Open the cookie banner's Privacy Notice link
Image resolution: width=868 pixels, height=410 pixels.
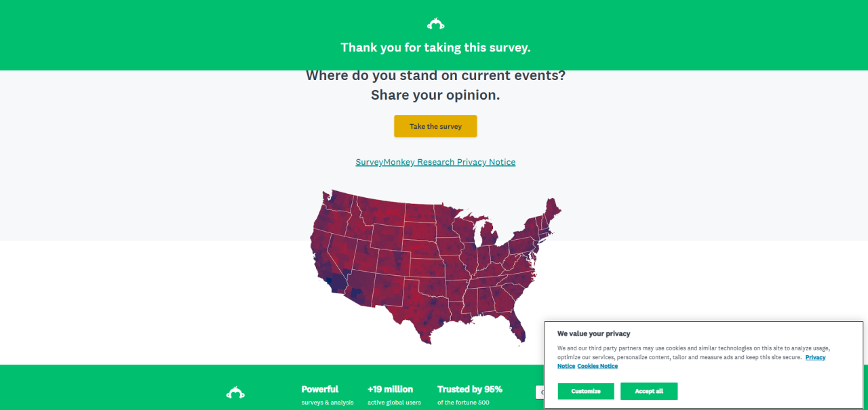point(815,357)
